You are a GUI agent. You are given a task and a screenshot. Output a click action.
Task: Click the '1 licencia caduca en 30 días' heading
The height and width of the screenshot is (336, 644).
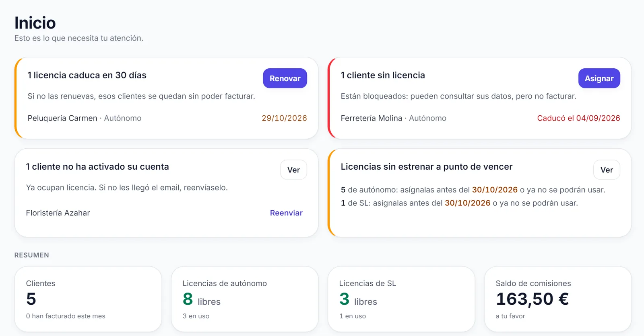click(87, 75)
